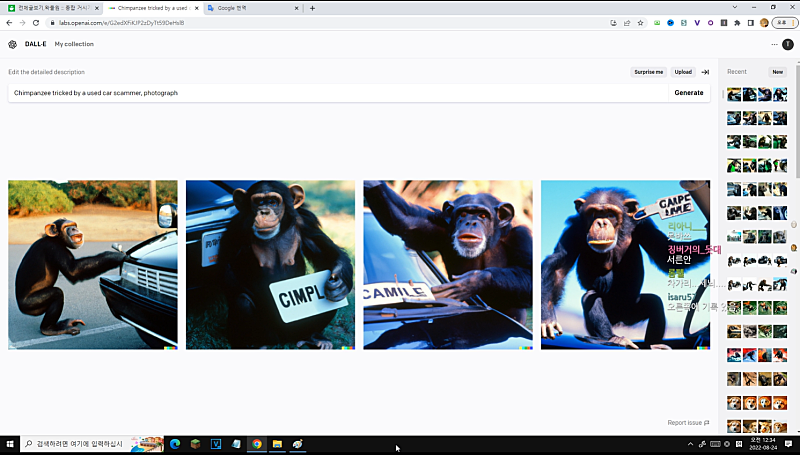
Task: Click the share page icon in address bar
Action: (626, 22)
